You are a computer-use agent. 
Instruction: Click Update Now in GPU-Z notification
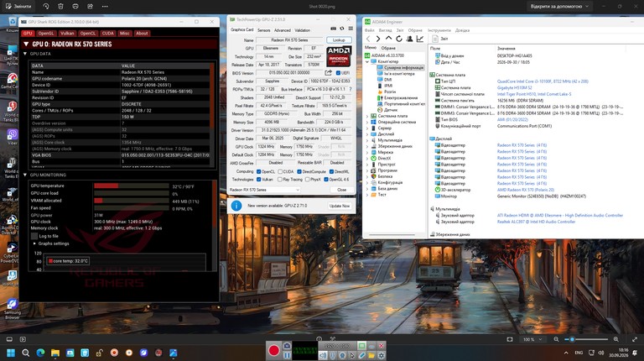340,206
